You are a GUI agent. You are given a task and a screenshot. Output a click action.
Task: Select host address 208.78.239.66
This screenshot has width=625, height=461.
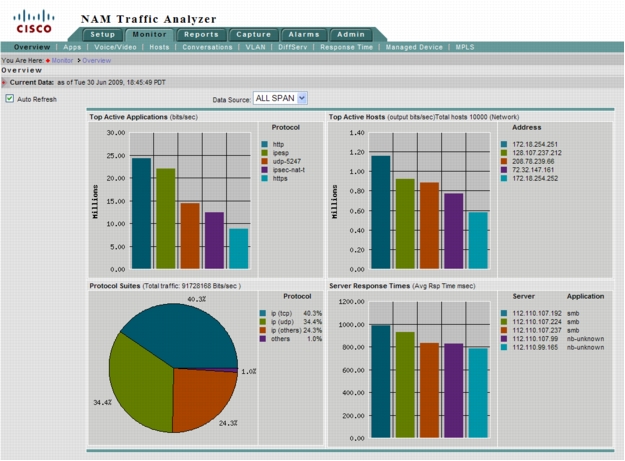tap(533, 161)
